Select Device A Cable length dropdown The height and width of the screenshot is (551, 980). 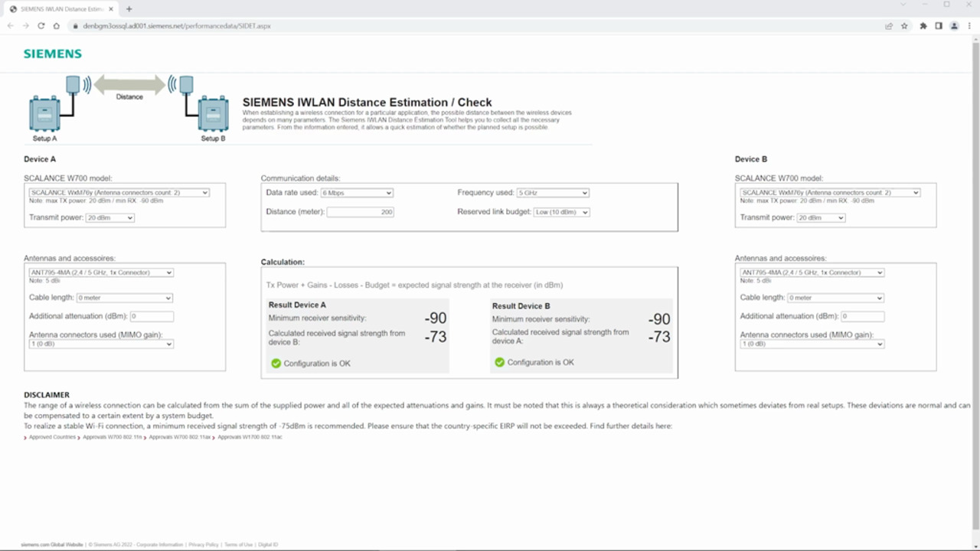124,298
